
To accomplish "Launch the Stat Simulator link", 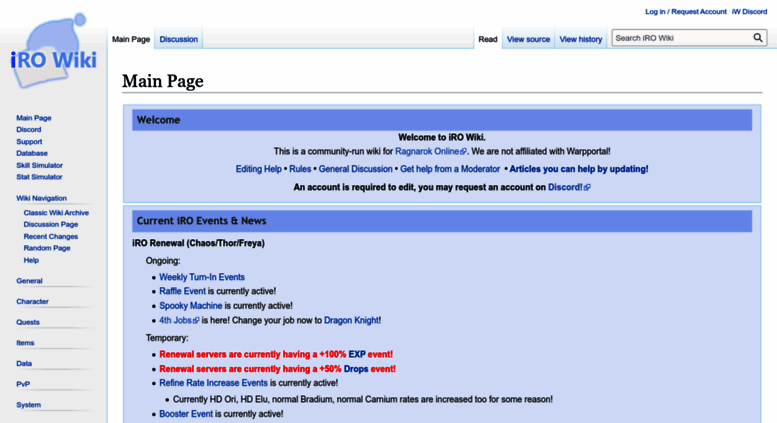I will 39,177.
